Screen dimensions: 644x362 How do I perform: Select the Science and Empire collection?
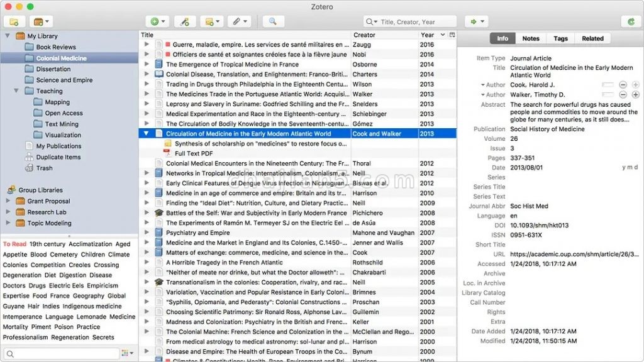64,80
